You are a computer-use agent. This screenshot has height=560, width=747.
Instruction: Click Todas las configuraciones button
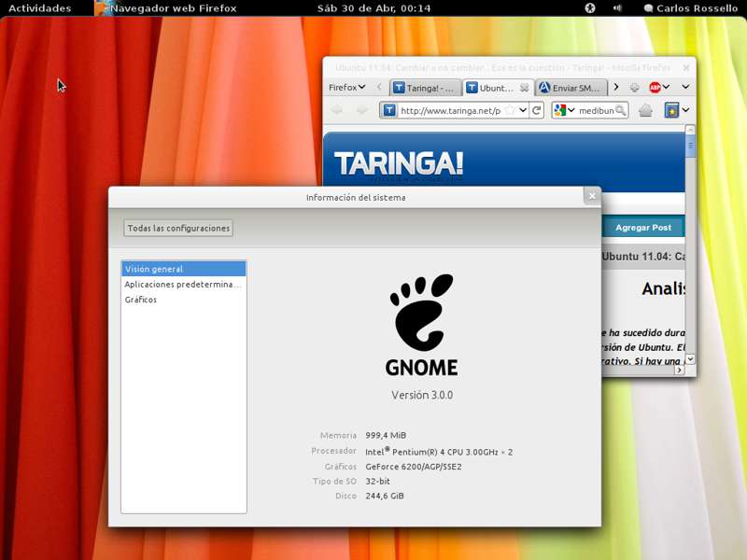tap(178, 228)
